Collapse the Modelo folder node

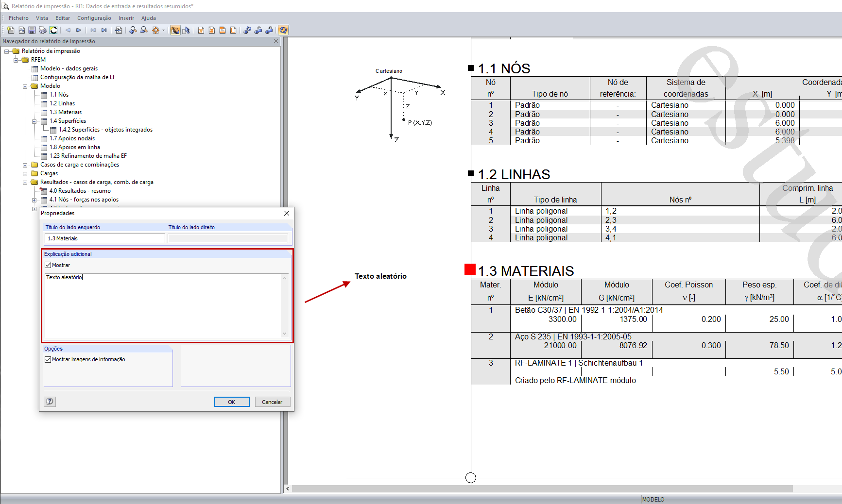[25, 86]
